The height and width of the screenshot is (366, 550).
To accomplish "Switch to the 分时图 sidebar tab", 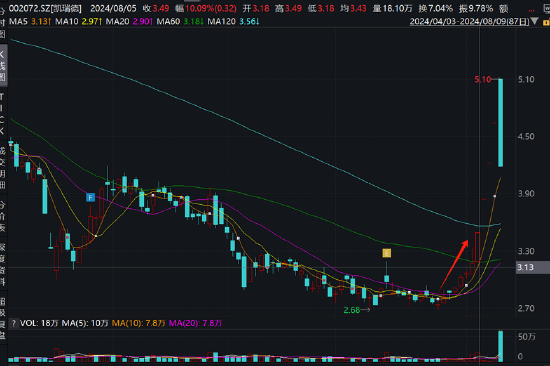I will pyautogui.click(x=3, y=22).
